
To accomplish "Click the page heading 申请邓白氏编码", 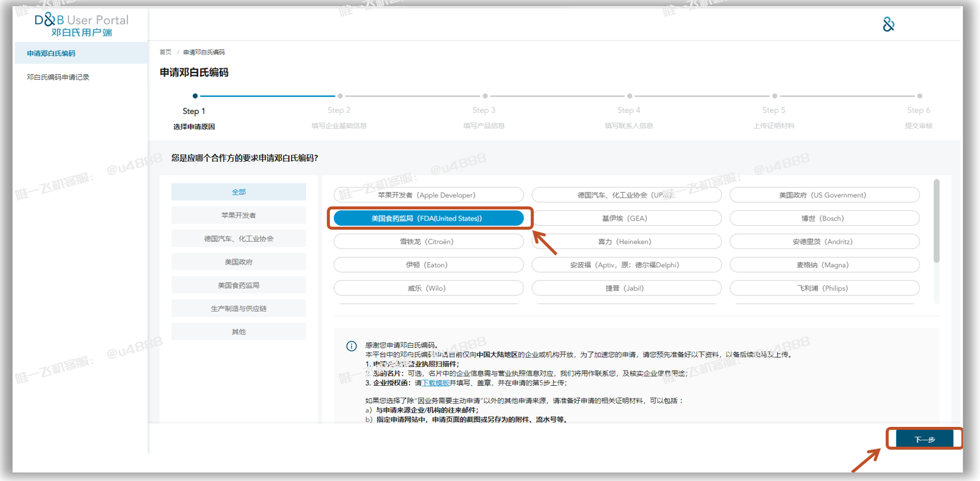I will 194,72.
